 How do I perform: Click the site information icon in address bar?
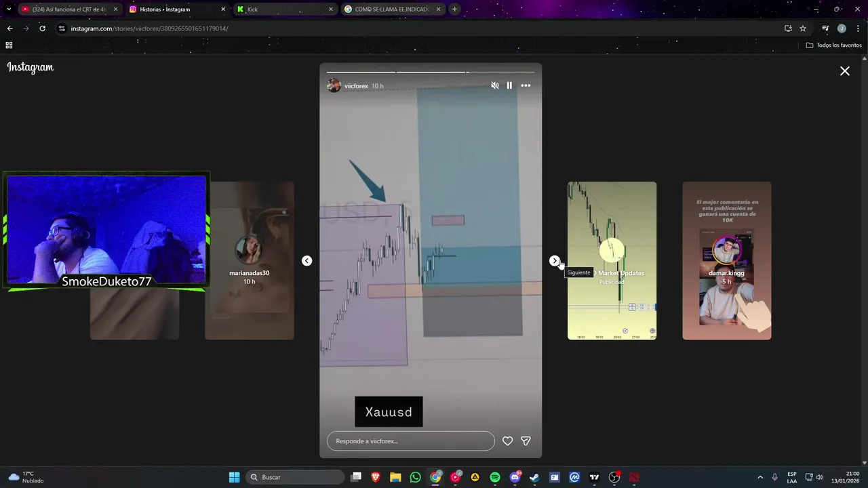tap(62, 28)
